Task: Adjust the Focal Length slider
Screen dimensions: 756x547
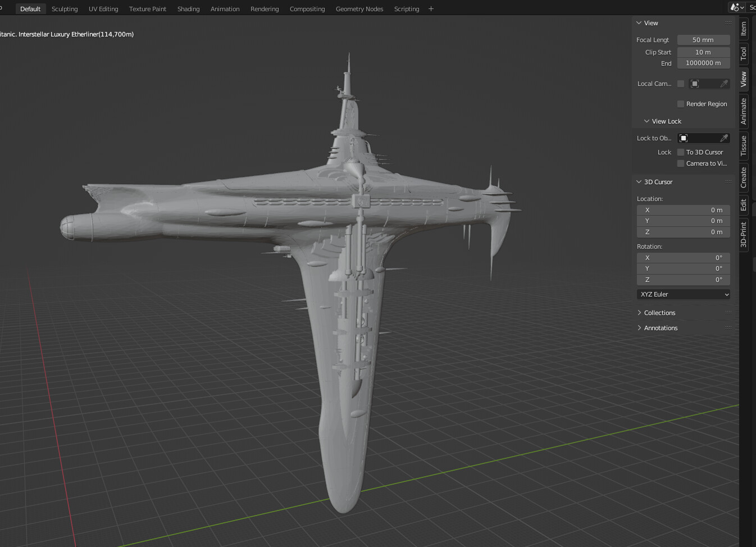Action: [703, 39]
